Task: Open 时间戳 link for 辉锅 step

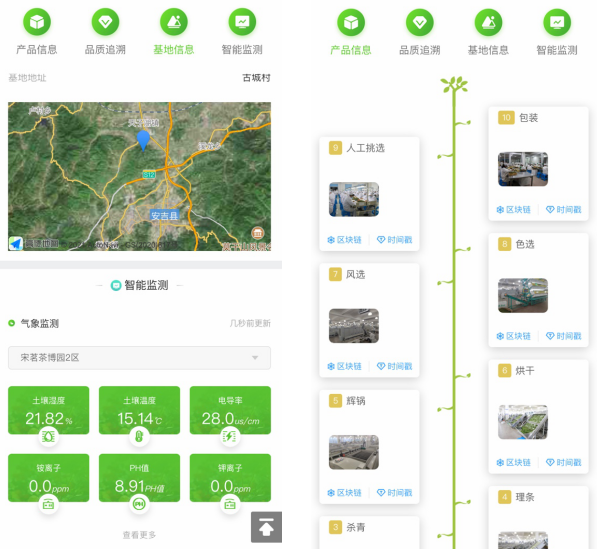Action: tap(395, 493)
